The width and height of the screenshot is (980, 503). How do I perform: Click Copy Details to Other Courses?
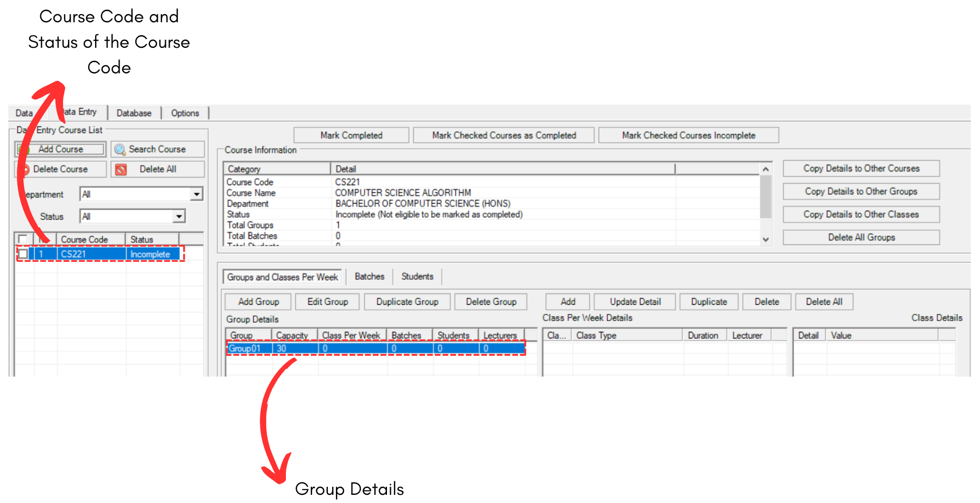[861, 168]
